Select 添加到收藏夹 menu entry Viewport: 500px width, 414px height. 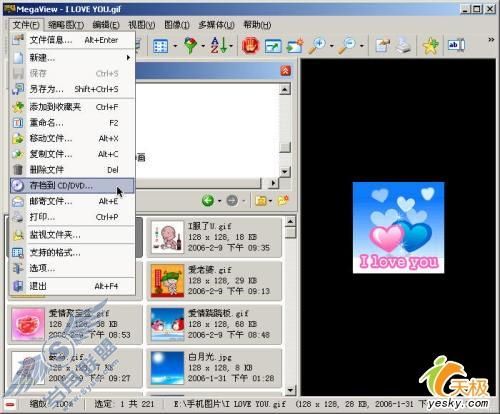coord(72,107)
